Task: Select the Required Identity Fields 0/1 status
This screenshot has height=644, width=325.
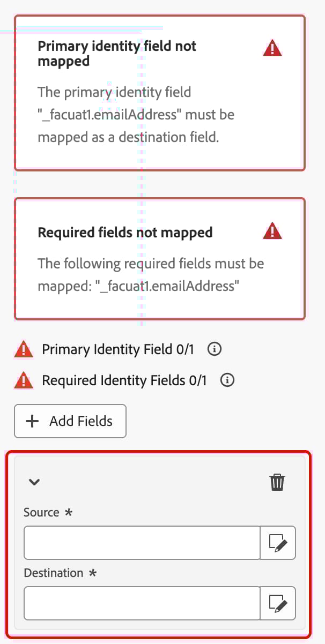Action: click(x=124, y=381)
